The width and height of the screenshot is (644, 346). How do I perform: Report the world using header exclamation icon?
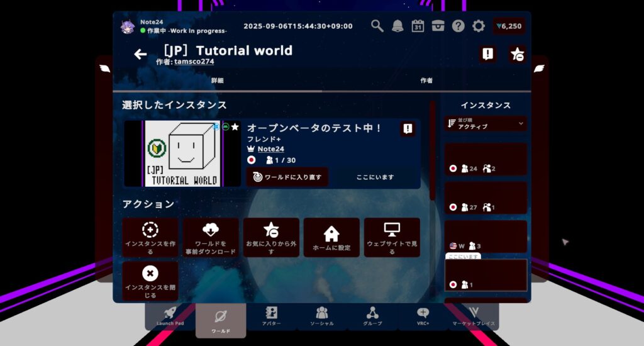point(487,54)
